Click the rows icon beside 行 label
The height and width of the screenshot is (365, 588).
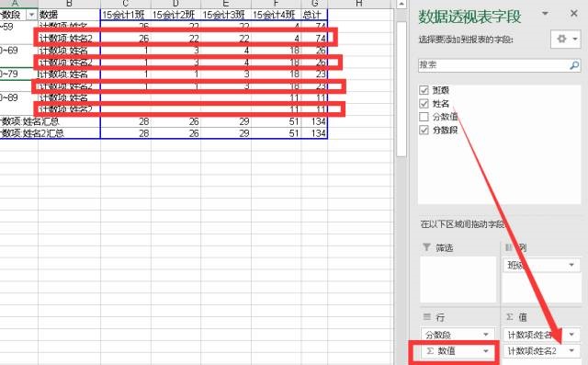(x=426, y=317)
